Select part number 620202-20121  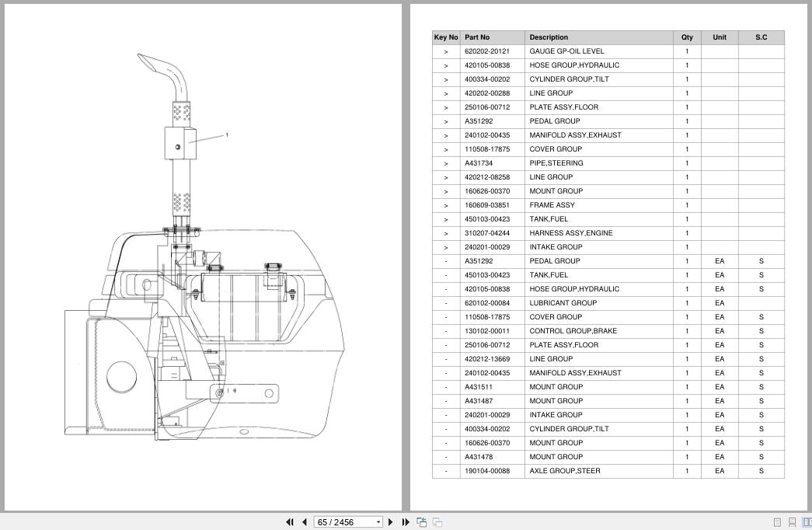click(486, 51)
